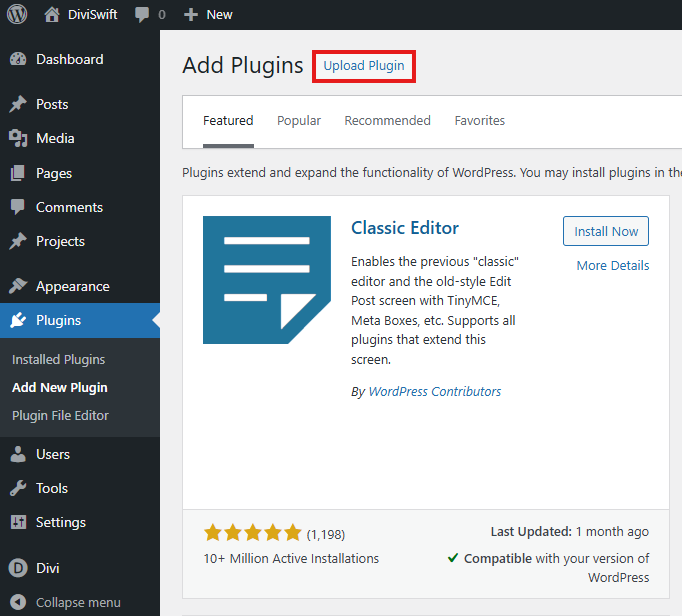The width and height of the screenshot is (682, 616).
Task: Open Comments in the sidebar menu
Action: click(70, 207)
